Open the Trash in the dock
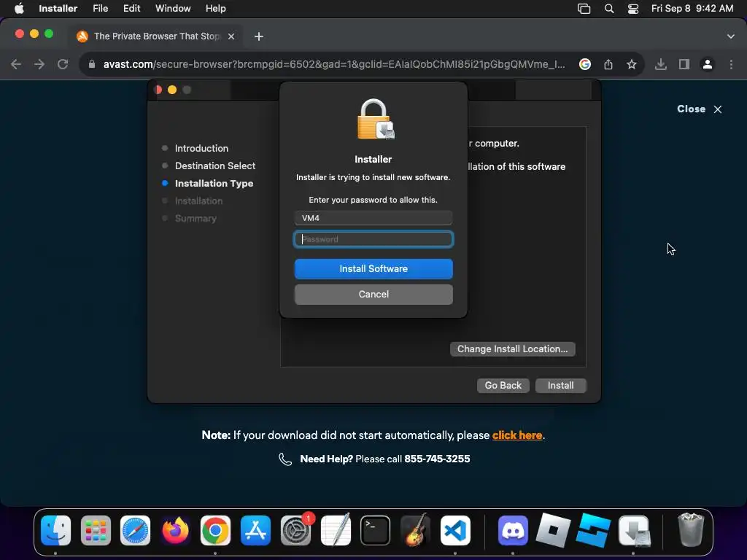 (691, 530)
